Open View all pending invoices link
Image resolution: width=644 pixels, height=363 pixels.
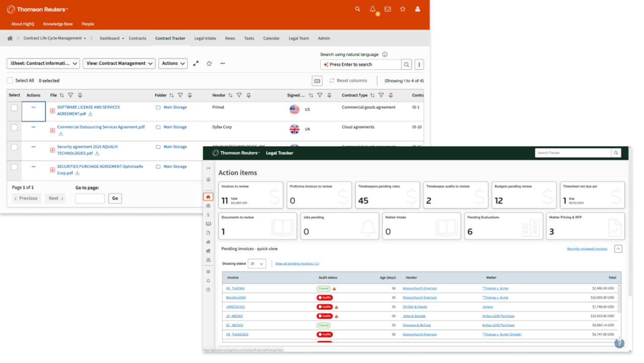pos(297,263)
